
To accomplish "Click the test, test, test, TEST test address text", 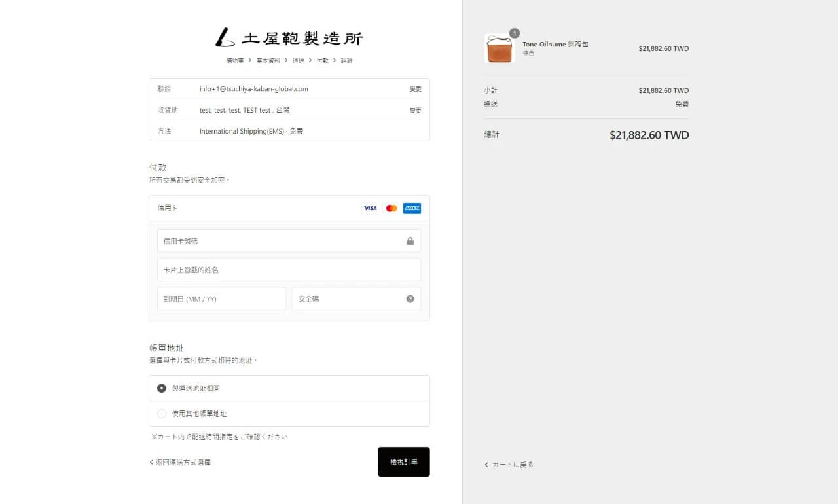I will pos(245,110).
